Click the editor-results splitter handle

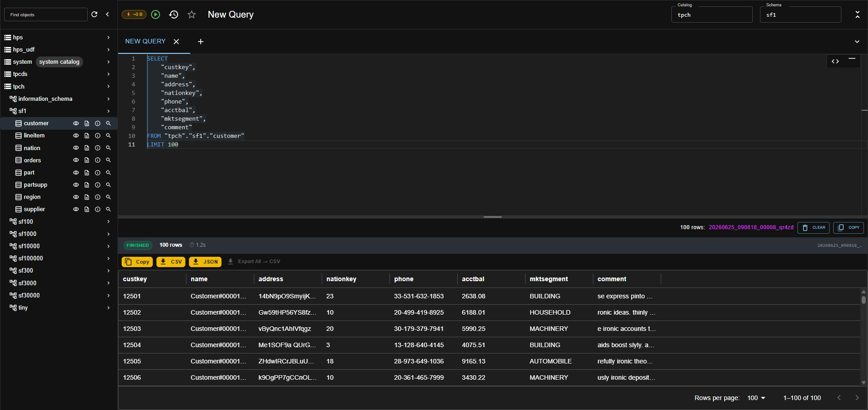coord(493,217)
